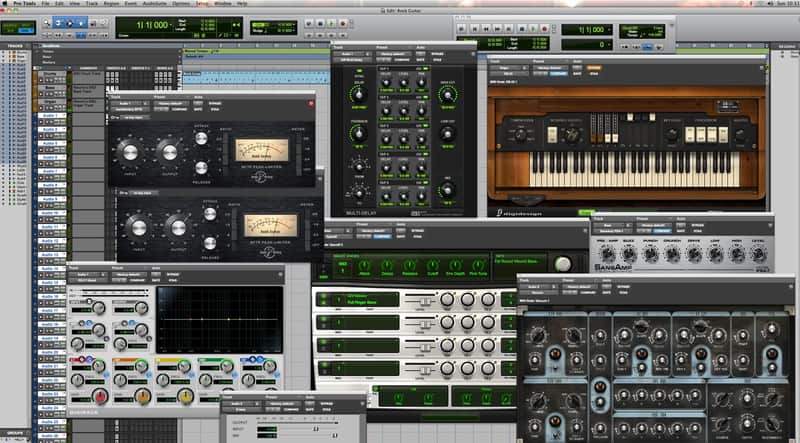Open the Window menu

tap(222, 3)
